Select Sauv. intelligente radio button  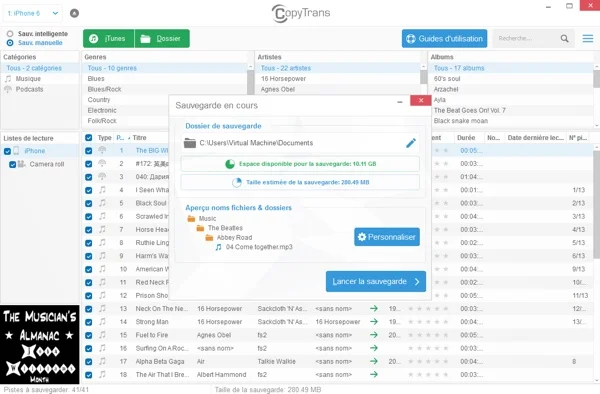pyautogui.click(x=10, y=34)
